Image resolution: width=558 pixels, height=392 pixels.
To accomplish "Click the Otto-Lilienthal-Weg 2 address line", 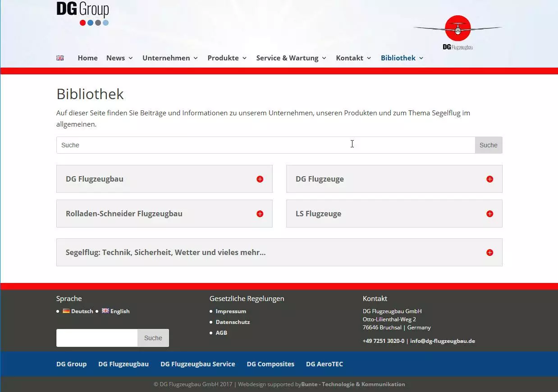I will [x=389, y=319].
